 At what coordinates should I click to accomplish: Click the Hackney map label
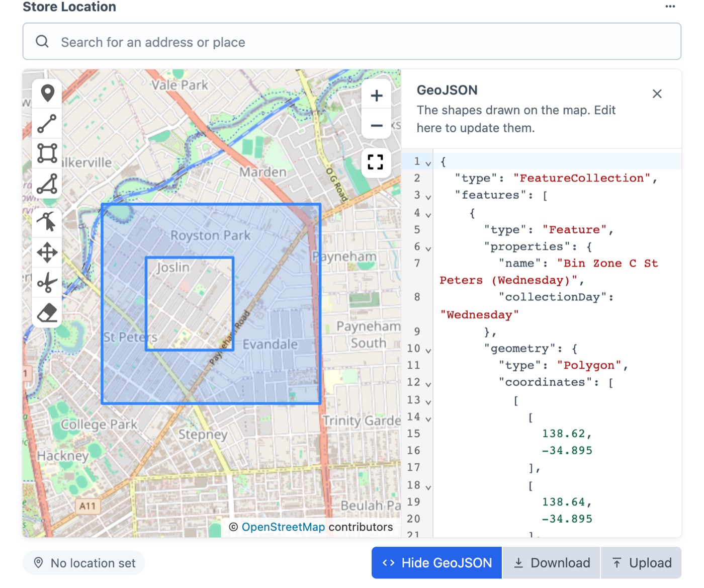(63, 456)
